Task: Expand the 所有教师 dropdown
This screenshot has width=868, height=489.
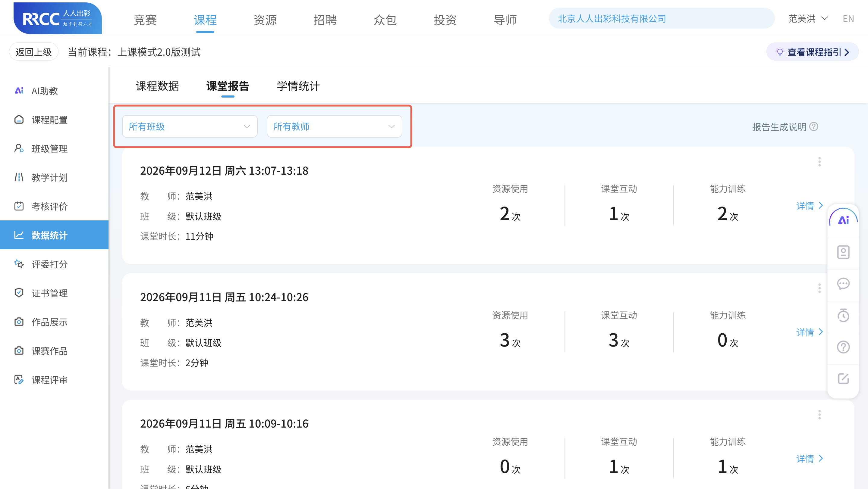Action: pyautogui.click(x=334, y=126)
